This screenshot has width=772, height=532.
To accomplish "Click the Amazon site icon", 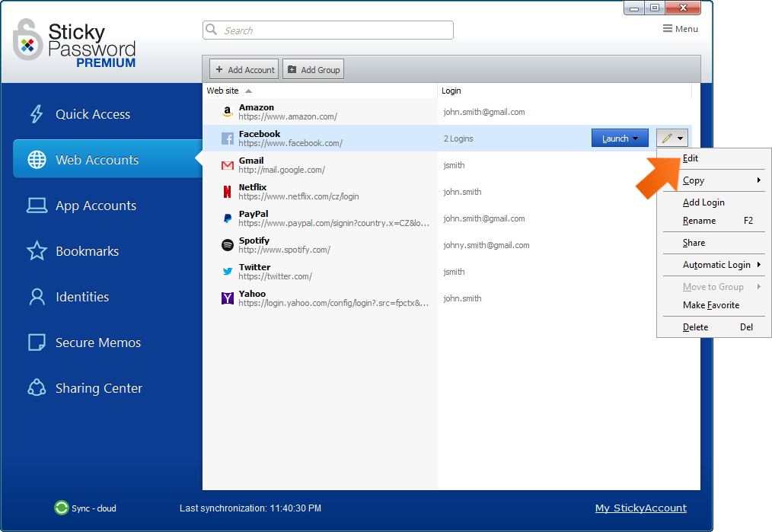I will 227,112.
